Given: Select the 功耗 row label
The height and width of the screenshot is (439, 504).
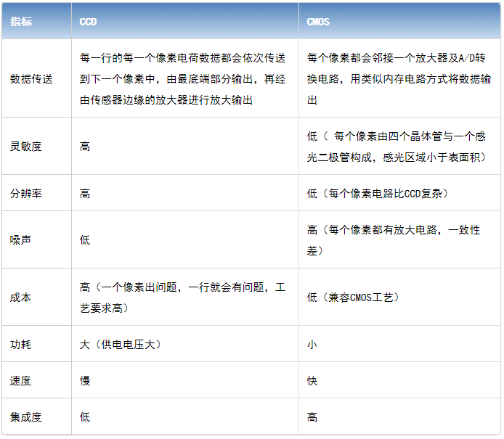Looking at the screenshot, I should coord(20,344).
